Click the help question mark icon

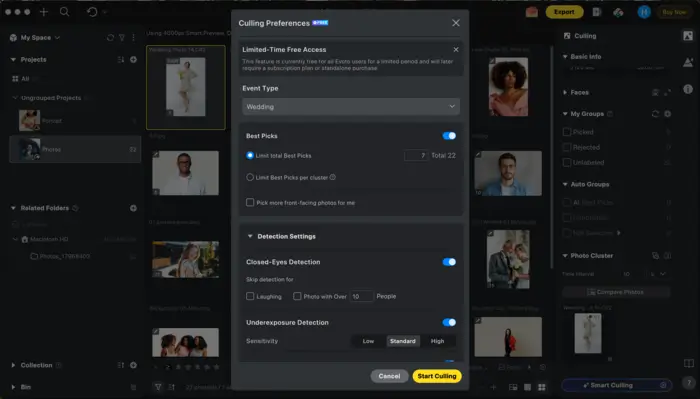click(x=688, y=382)
